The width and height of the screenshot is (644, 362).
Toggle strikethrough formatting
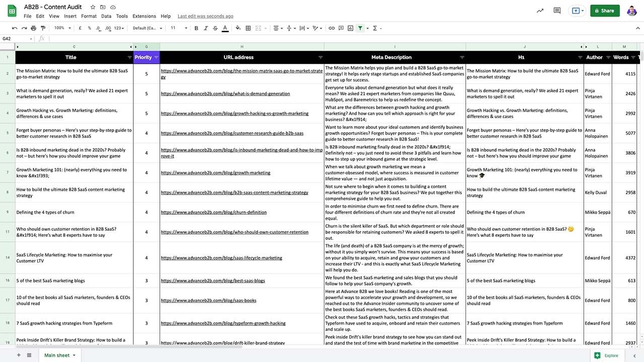[215, 28]
